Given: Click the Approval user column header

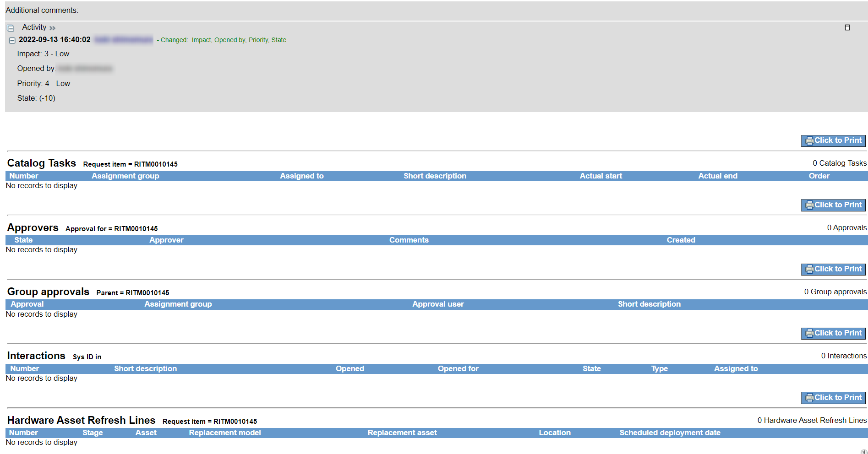Looking at the screenshot, I should click(438, 304).
